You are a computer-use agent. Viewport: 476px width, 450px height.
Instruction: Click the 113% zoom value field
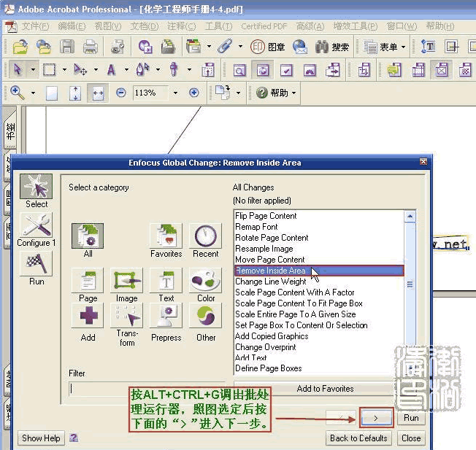pos(150,93)
